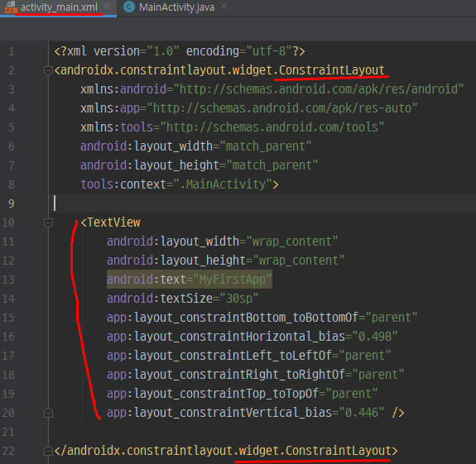This screenshot has height=464, width=476.
Task: Click the android:textSize="30sp" attribute
Action: [x=182, y=299]
